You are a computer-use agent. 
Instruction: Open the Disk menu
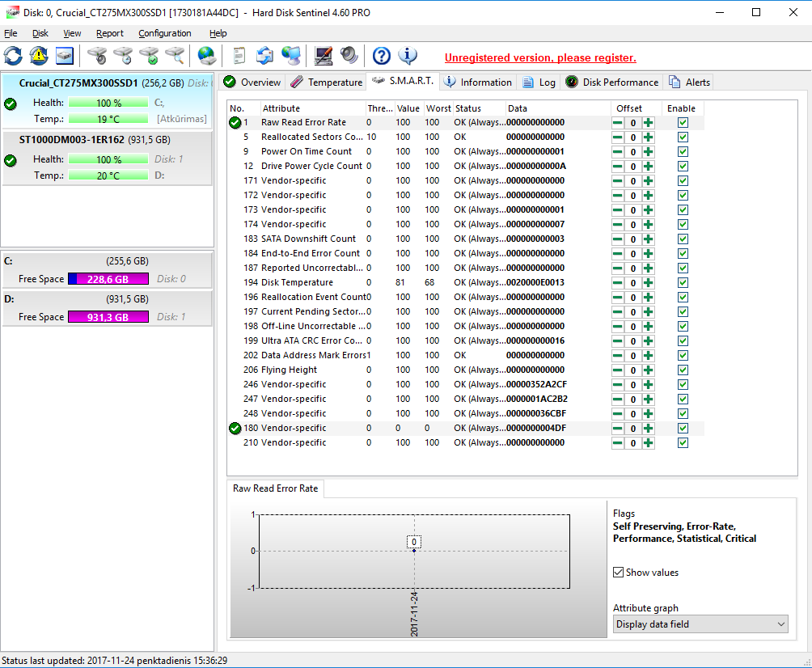(40, 33)
